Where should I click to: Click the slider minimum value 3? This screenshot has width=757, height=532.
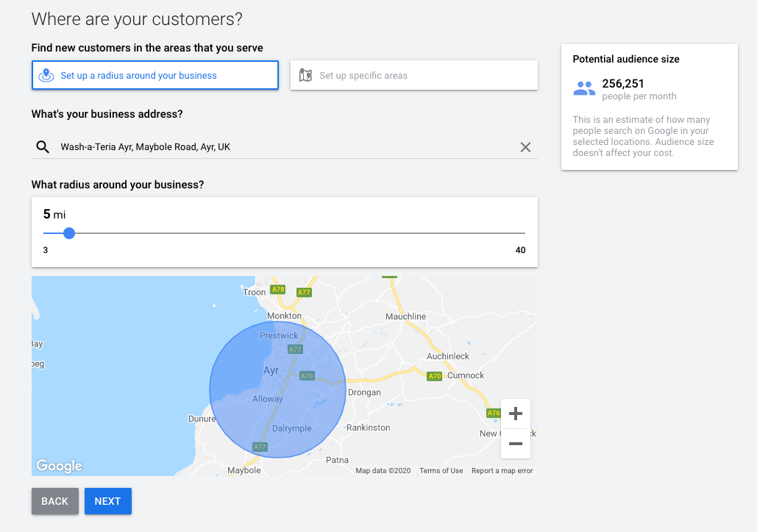(x=46, y=250)
